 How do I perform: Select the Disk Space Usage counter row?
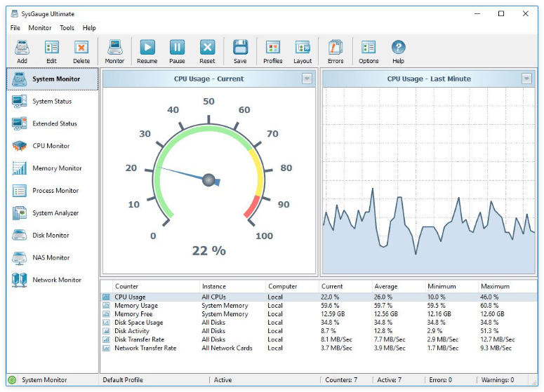319,323
